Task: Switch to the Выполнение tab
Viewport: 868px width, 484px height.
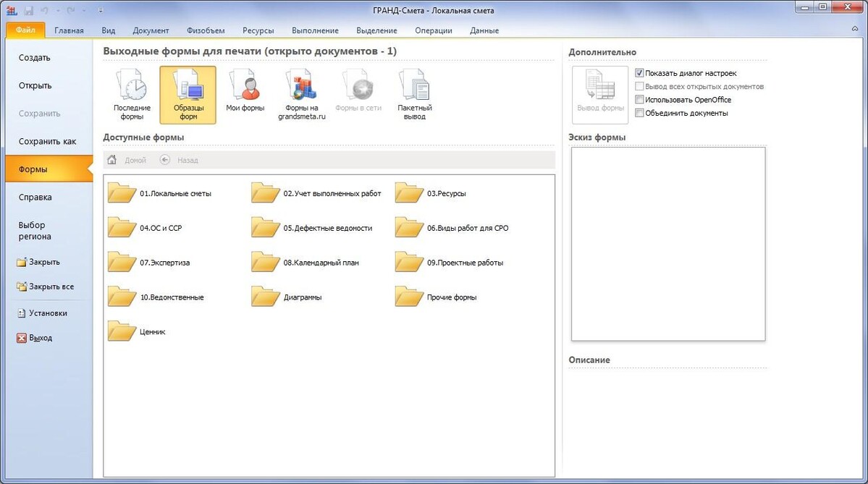Action: 315,30
